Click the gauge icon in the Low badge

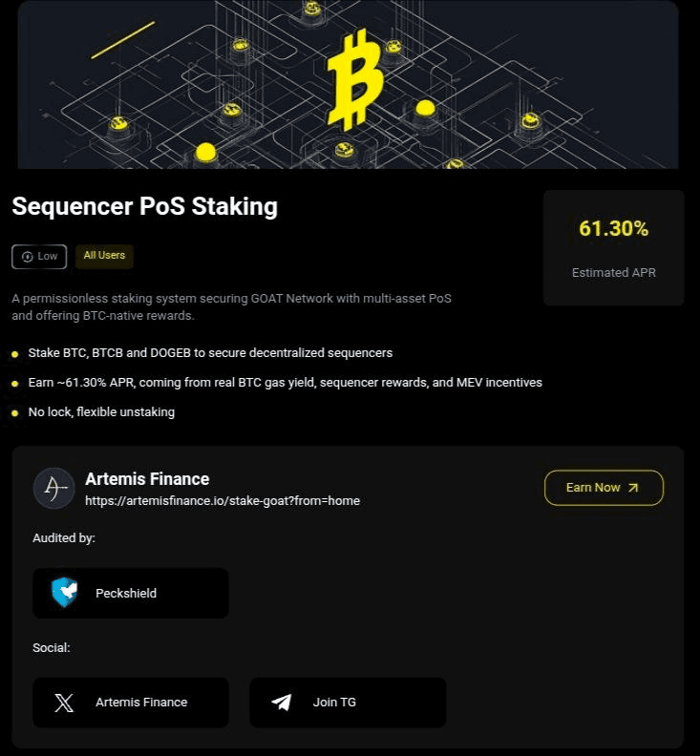pos(27,257)
